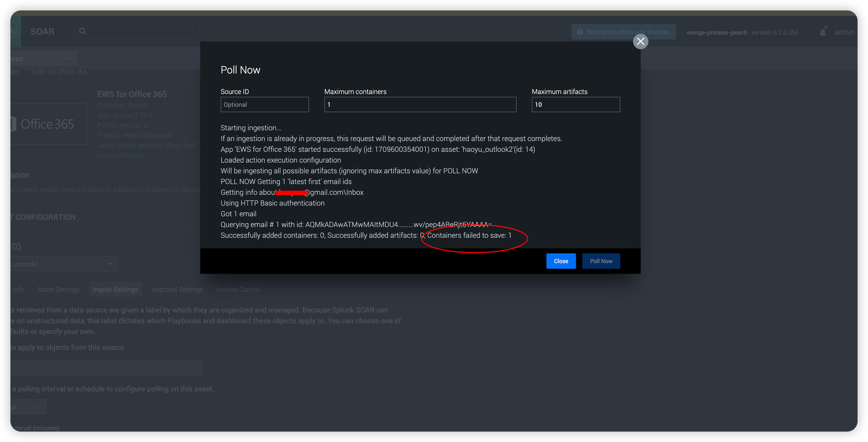The width and height of the screenshot is (868, 442).
Task: Click the version 6.2.0.355 text
Action: click(x=774, y=32)
